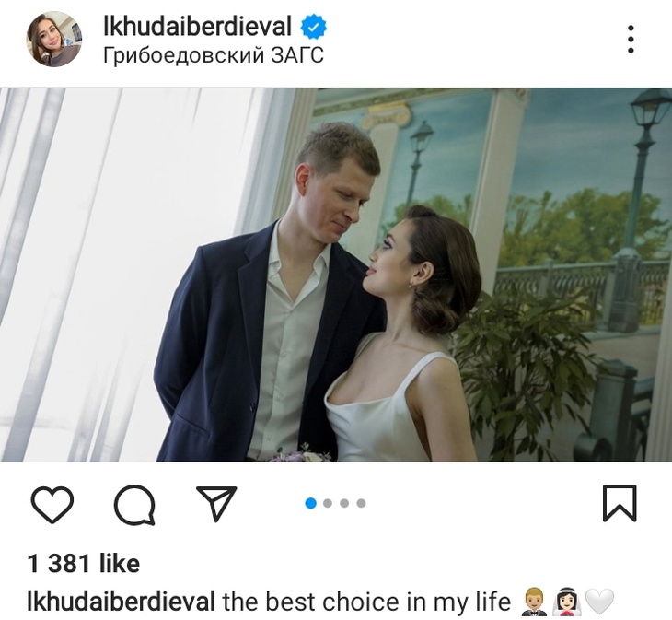672x620 pixels.
Task: Save post with bookmark icon
Action: [x=620, y=503]
